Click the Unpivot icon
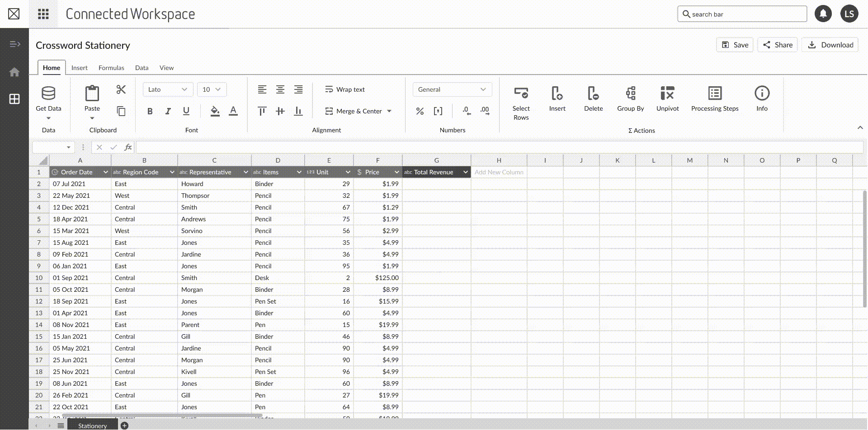Screen dimensions: 868x430 coord(667,93)
